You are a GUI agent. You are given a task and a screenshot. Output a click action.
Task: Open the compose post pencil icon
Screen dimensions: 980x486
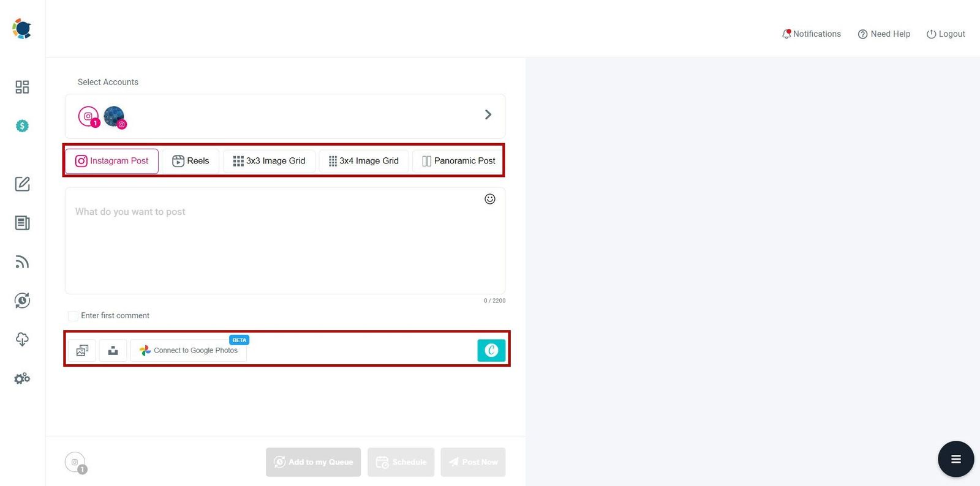[22, 184]
